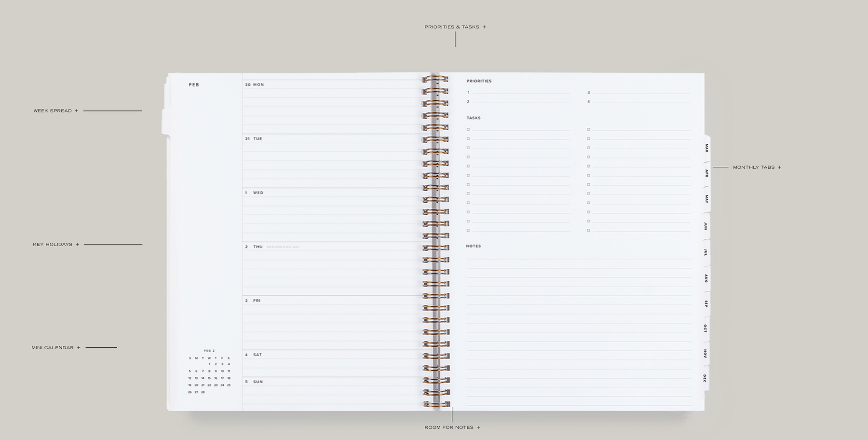
Task: Tick the bottom checkbox in the left Tasks column
Action: (468, 231)
